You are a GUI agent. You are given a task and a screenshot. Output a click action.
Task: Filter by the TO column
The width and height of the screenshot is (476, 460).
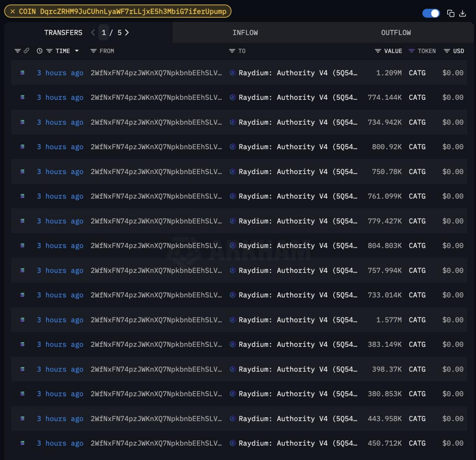tap(232, 51)
